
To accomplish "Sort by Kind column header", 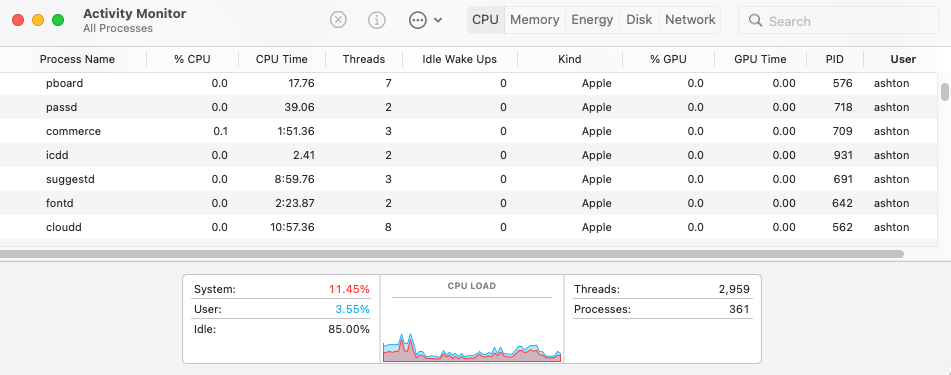I will [570, 59].
